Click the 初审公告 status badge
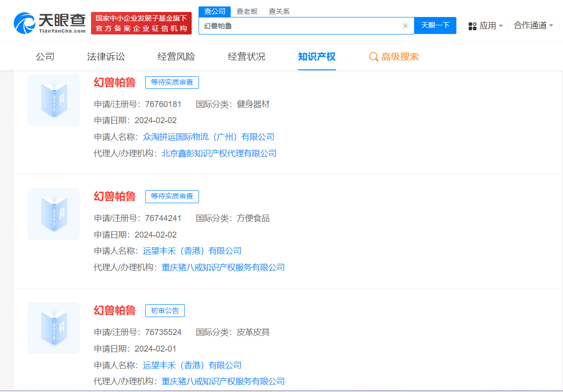This screenshot has height=392, width=563. pyautogui.click(x=165, y=311)
